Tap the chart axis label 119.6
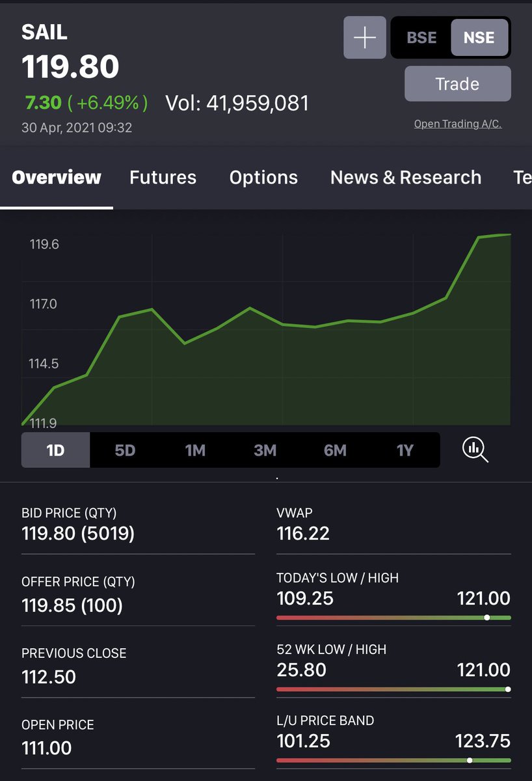 [x=44, y=244]
